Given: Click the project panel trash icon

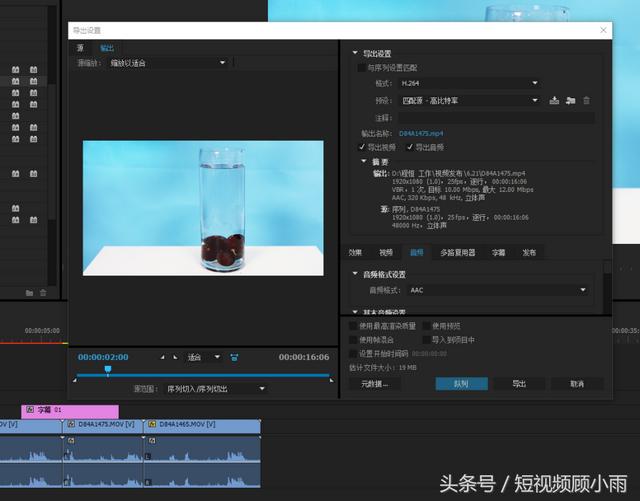Looking at the screenshot, I should [43, 293].
